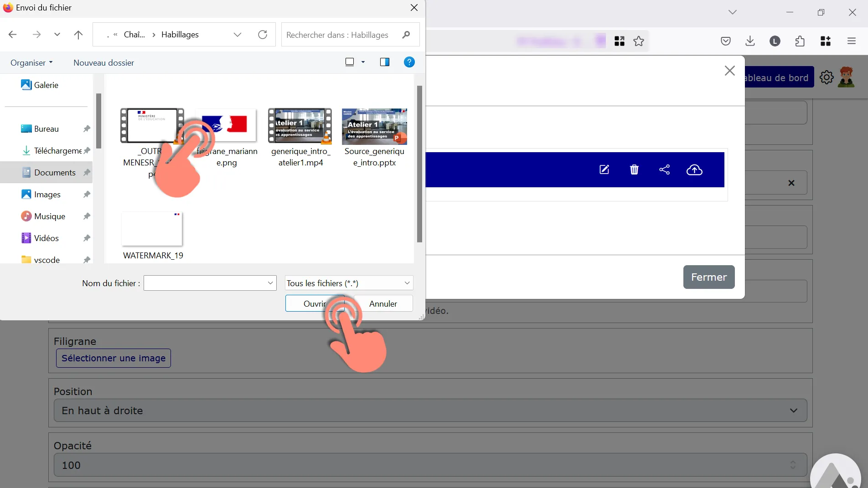Open the file type filter dropdown
The height and width of the screenshot is (488, 868).
point(349,283)
